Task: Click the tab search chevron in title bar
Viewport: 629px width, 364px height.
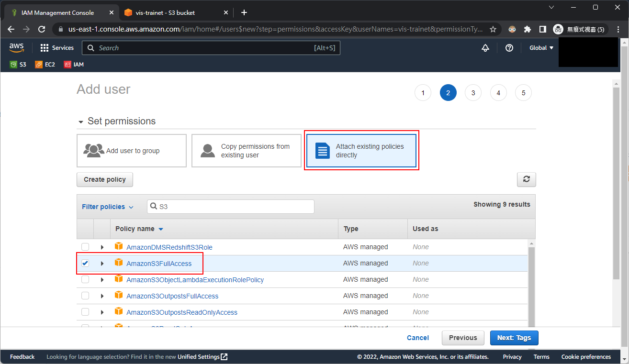Action: point(551,7)
